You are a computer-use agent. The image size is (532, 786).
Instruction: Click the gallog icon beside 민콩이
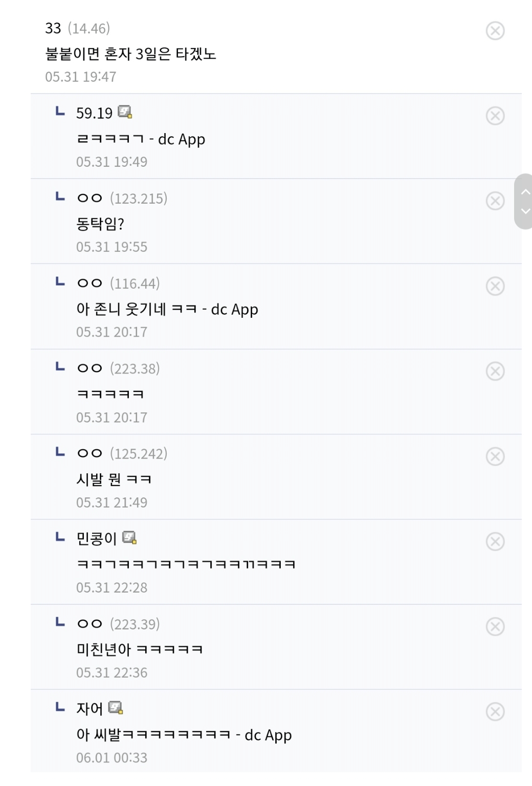coord(129,537)
